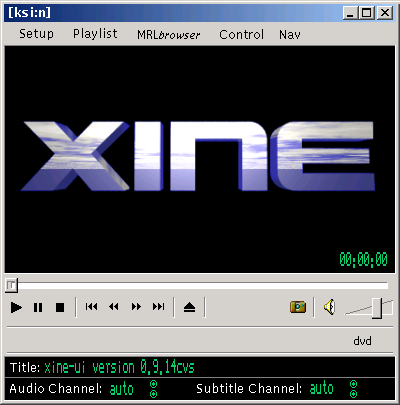
Task: Select previous audio channel with lower arrow
Action: click(153, 394)
